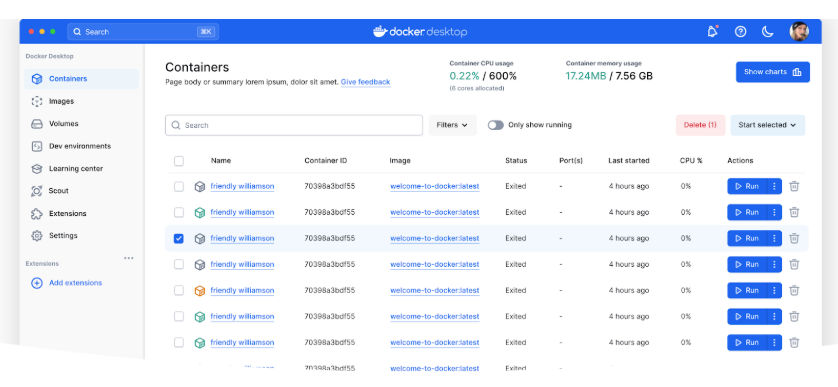Image resolution: width=838 pixels, height=387 pixels.
Task: Click the Port(s) column header
Action: 571,161
